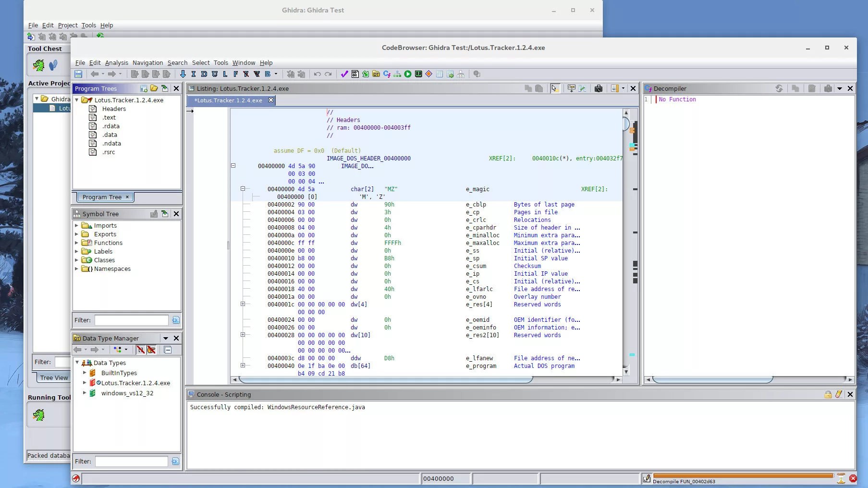Expand BuiltInTypes in Data Type Manager

pos(85,373)
